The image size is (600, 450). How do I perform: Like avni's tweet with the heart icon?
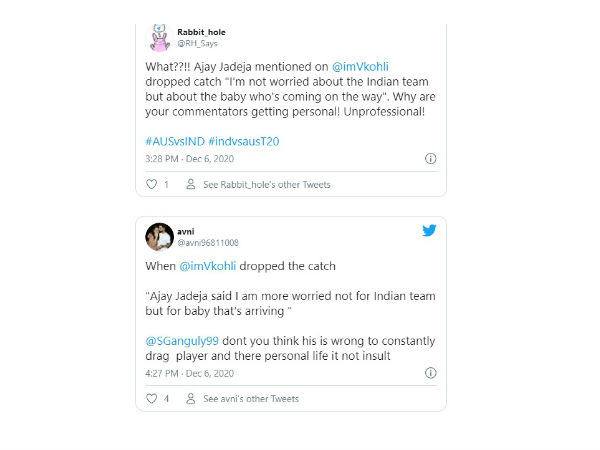152,398
